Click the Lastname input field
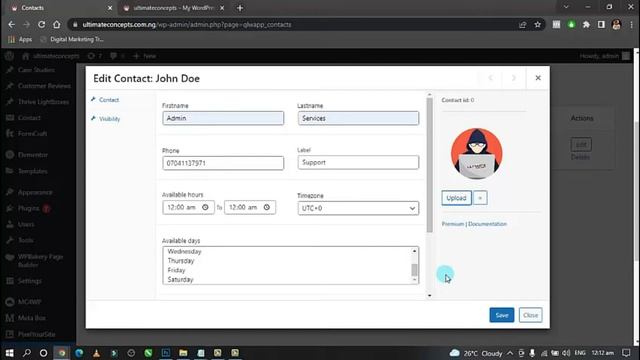Image resolution: width=640 pixels, height=360 pixels. click(358, 118)
